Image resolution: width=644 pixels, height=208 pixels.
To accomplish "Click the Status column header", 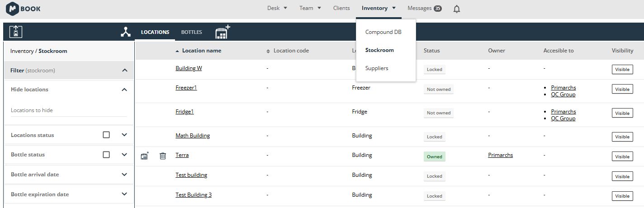I will pyautogui.click(x=432, y=51).
